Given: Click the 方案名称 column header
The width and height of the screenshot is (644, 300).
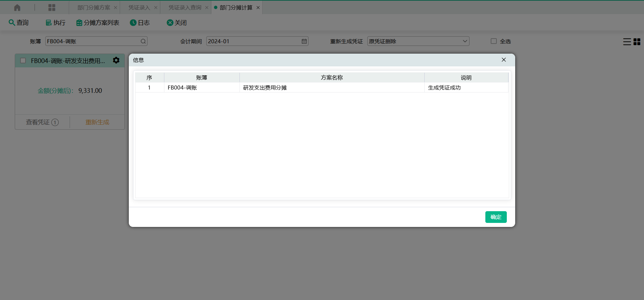Looking at the screenshot, I should pos(332,77).
